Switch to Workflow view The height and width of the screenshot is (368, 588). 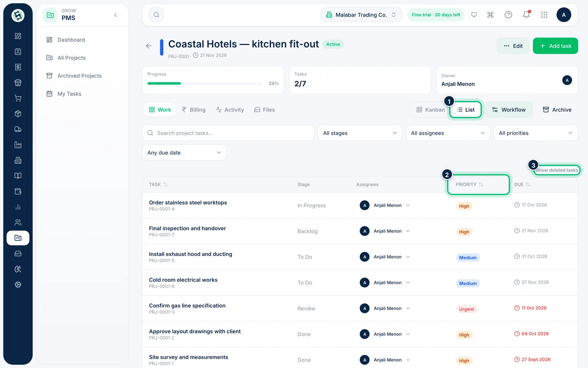coord(509,110)
